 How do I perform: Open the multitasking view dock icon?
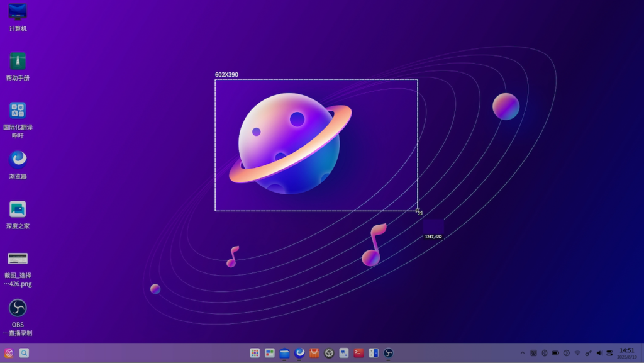coord(270,353)
